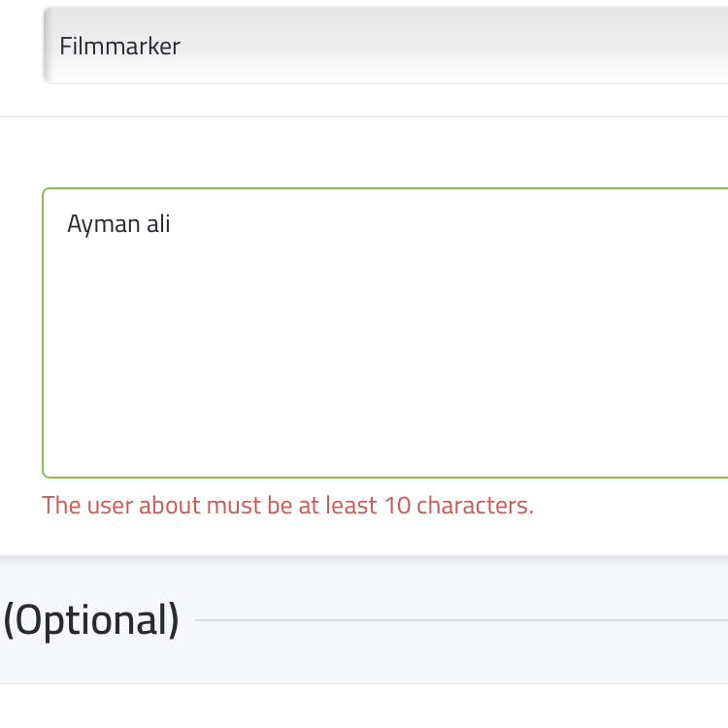The height and width of the screenshot is (728, 728).
Task: Place cursor after the word ali
Action: point(172,224)
